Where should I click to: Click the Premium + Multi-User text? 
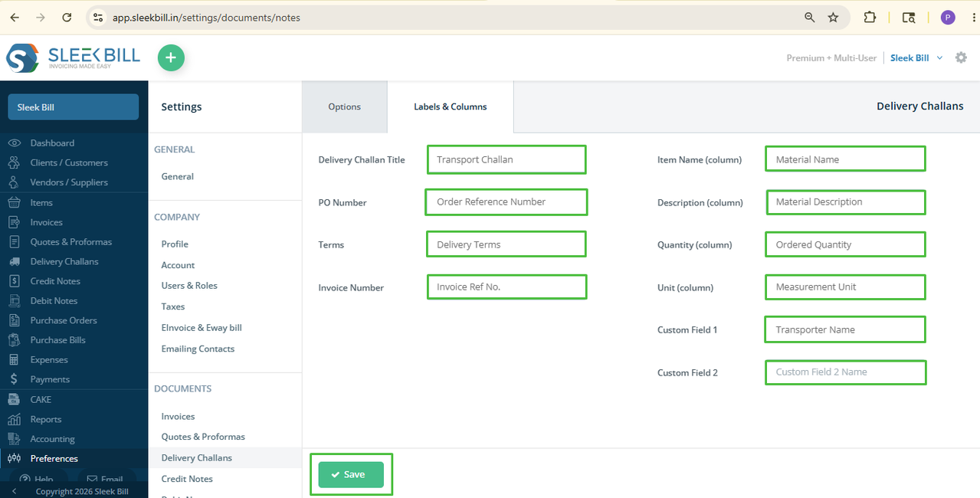click(x=831, y=57)
